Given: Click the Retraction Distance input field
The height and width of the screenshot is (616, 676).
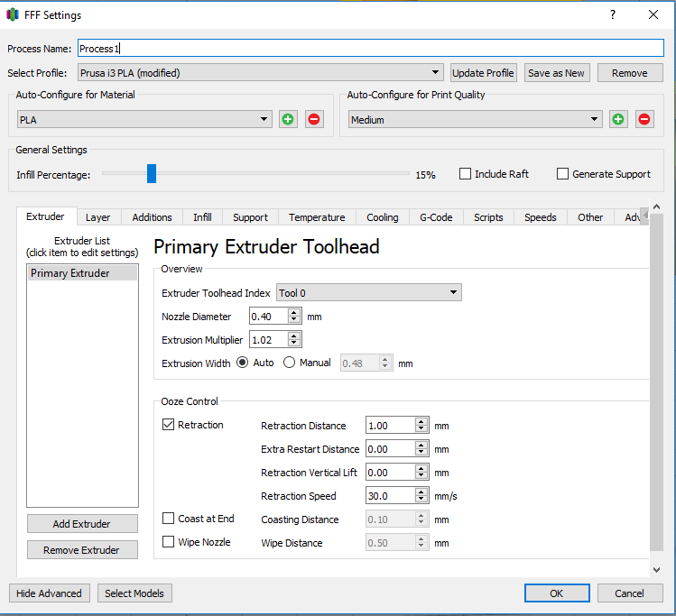Looking at the screenshot, I should coord(391,425).
